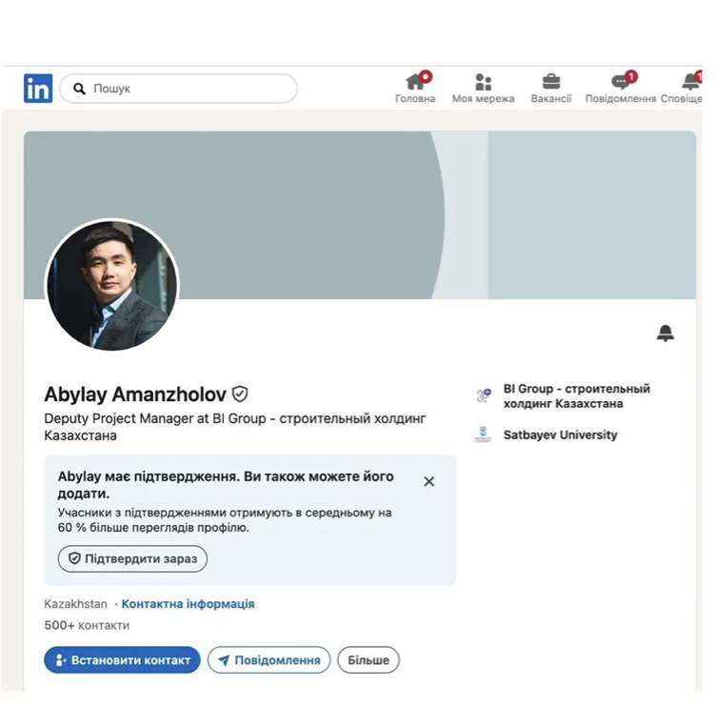Click the Kazakhstan location text
This screenshot has height=728, width=718.
coord(75,604)
